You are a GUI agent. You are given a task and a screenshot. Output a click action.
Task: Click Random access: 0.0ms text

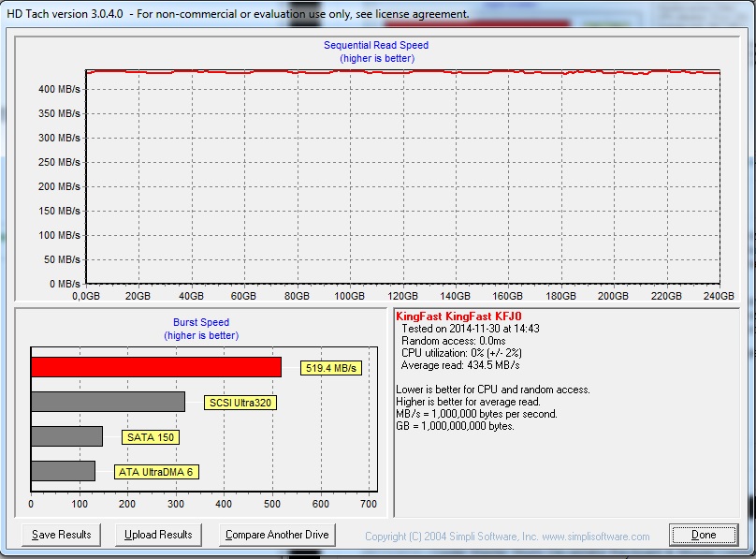[x=454, y=341]
